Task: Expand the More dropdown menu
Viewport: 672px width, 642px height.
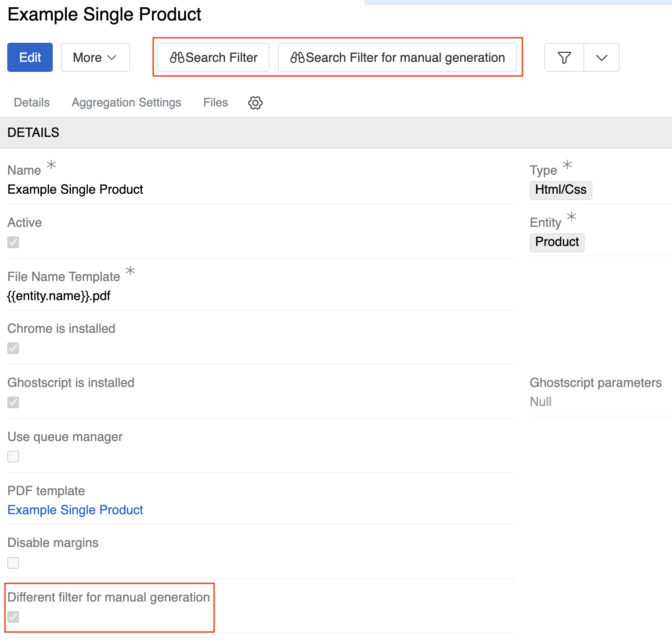Action: coord(95,58)
